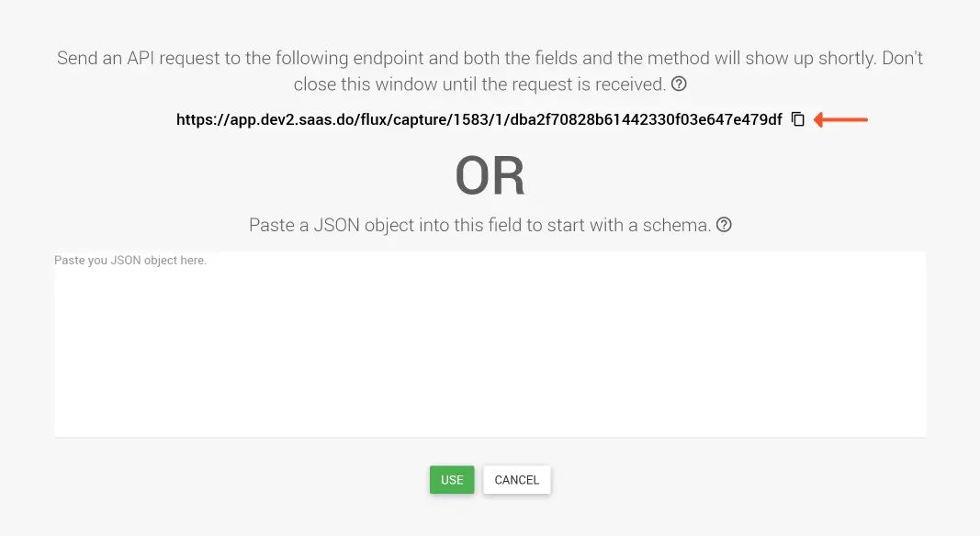Click the center of the empty JSON area
The image size is (980, 536).
point(490,349)
